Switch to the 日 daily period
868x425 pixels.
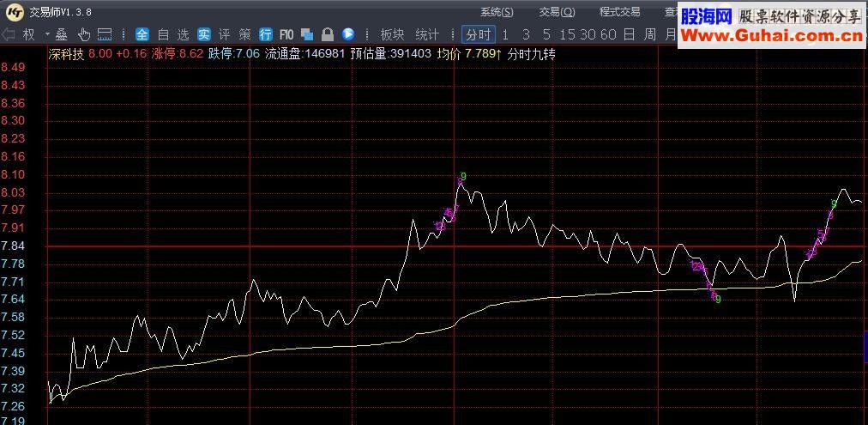point(629,35)
